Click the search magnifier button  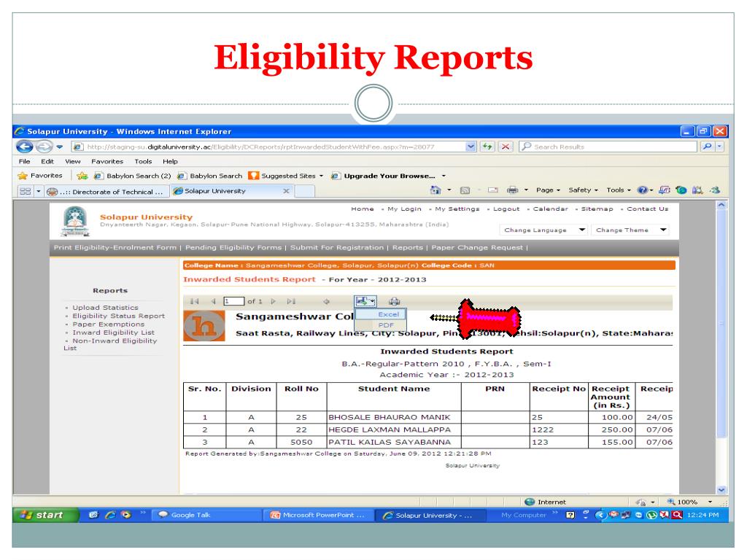click(x=708, y=147)
